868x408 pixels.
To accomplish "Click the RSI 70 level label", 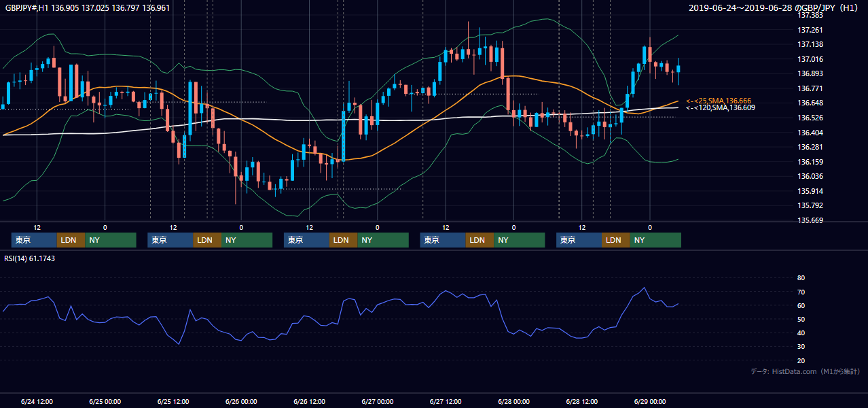I will tap(801, 292).
